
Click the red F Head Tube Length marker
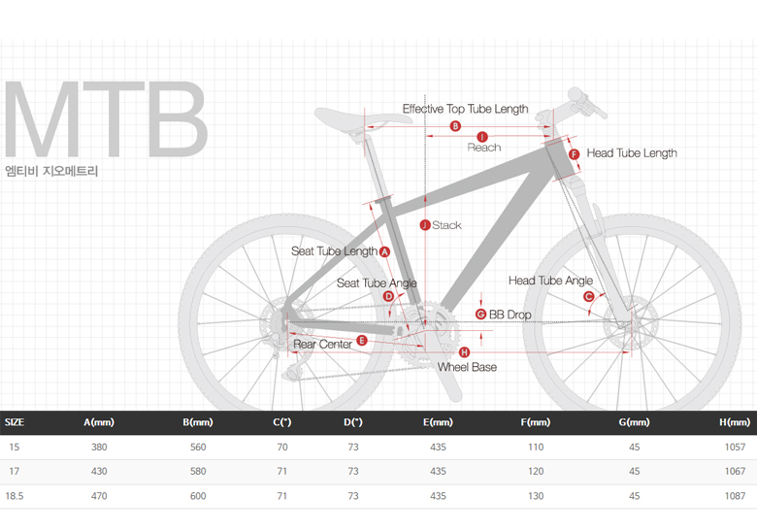(x=574, y=154)
